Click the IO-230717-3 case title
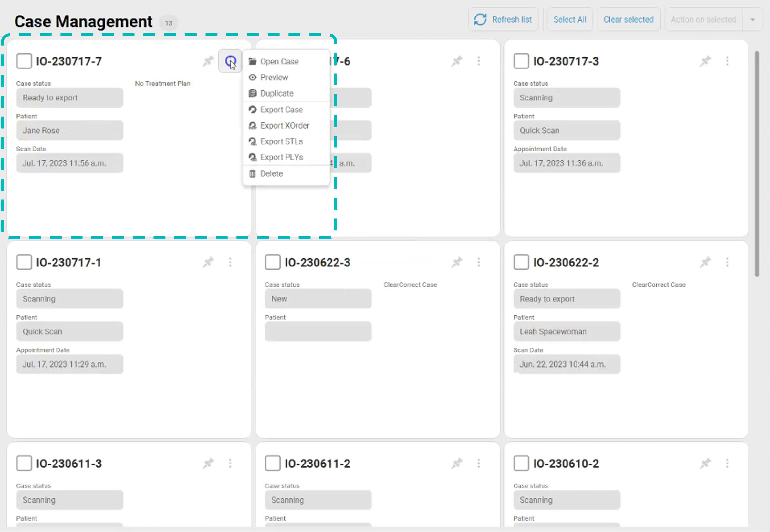 (x=566, y=61)
